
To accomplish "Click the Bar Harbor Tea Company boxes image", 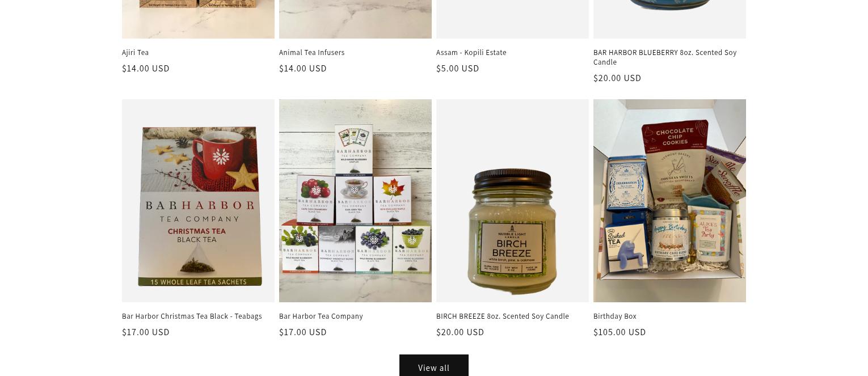I will 355,201.
